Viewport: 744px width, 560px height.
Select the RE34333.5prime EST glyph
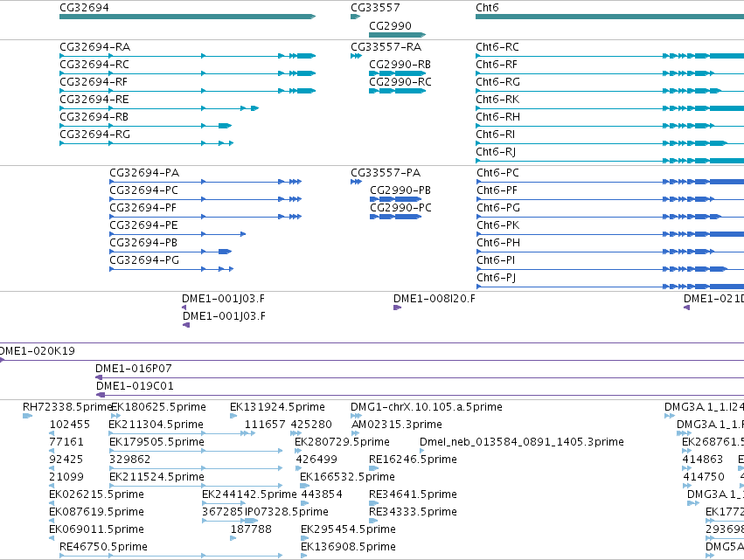374,521
